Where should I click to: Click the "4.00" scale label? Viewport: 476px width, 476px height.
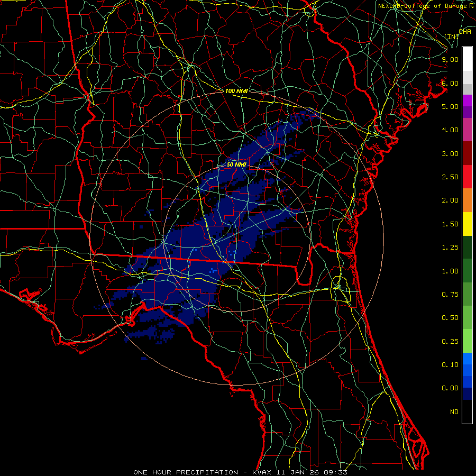450,130
